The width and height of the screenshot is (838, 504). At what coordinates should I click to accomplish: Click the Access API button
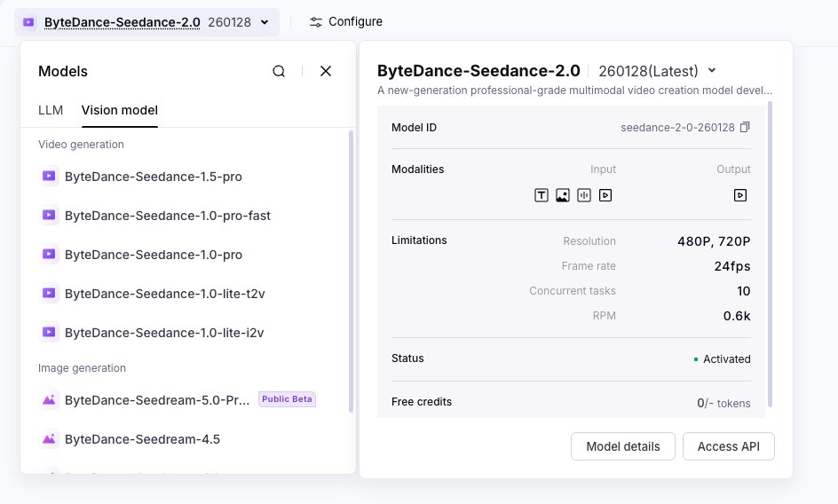pos(729,446)
